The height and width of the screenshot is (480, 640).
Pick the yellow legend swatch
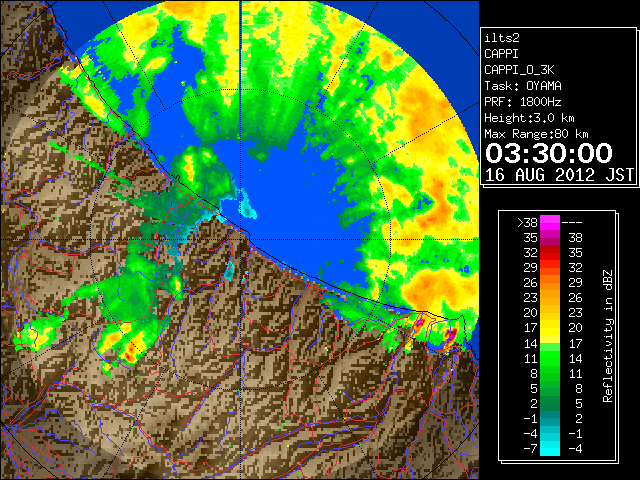[550, 331]
